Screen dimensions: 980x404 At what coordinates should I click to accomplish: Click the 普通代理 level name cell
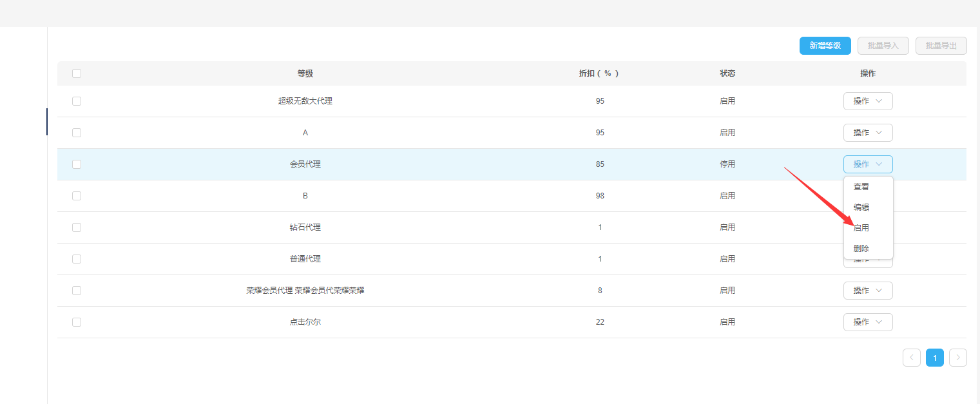[x=305, y=259]
